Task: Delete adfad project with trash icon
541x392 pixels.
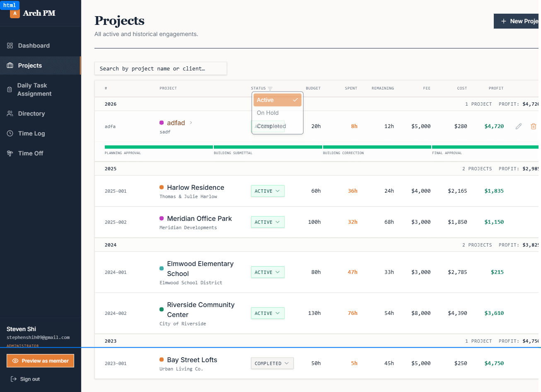Action: [534, 126]
